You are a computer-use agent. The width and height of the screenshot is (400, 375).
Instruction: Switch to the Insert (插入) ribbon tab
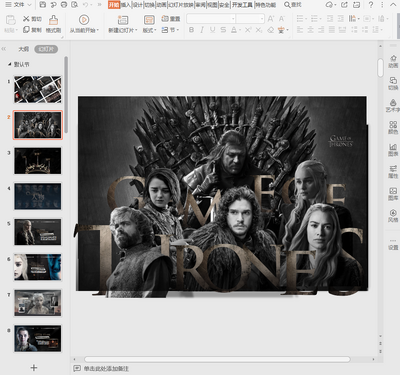(x=126, y=5)
